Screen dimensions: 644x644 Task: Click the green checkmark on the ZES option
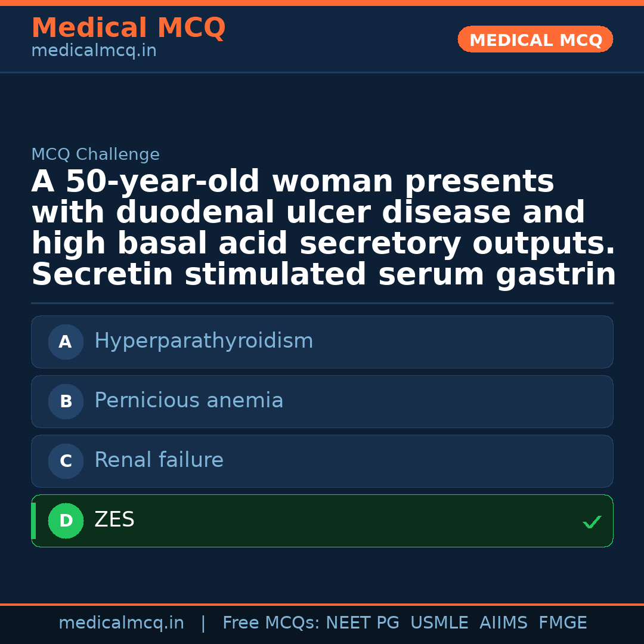(x=592, y=522)
